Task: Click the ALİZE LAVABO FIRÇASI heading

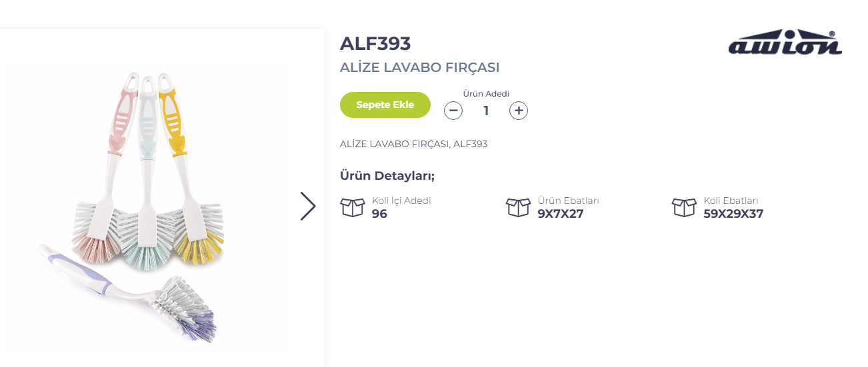Action: click(419, 67)
